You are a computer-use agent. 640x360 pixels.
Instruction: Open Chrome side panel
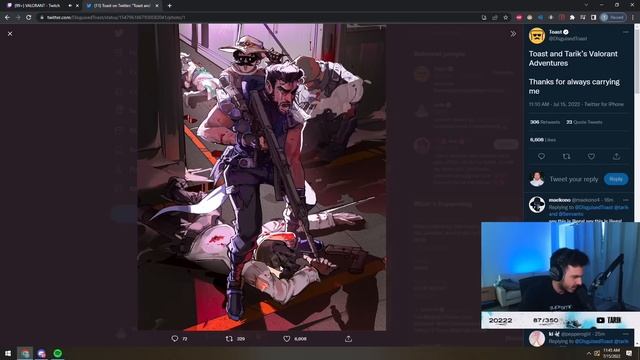[593, 18]
